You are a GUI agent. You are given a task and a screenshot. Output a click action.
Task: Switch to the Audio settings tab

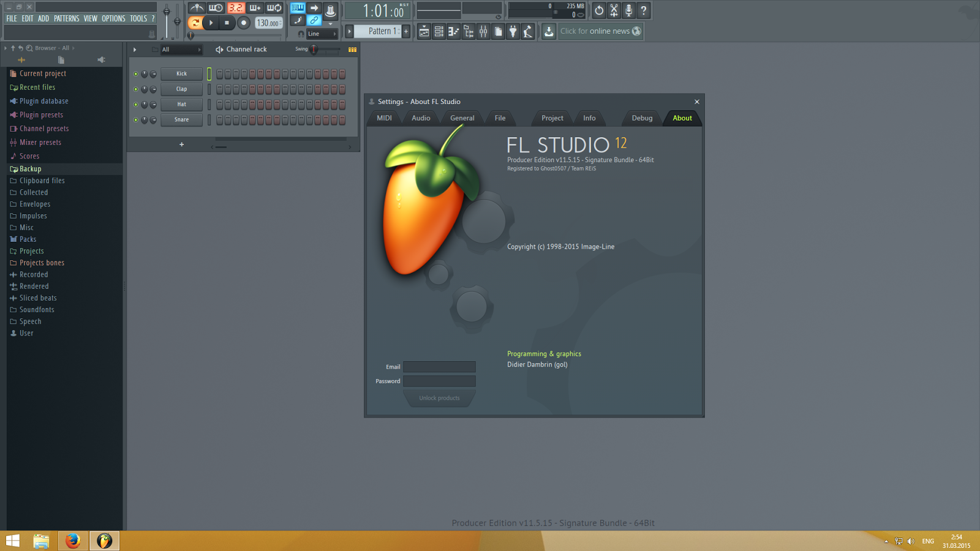pos(421,118)
